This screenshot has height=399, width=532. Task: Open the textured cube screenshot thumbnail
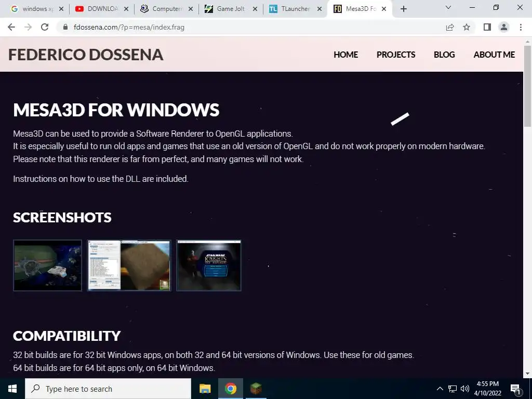[129, 265]
